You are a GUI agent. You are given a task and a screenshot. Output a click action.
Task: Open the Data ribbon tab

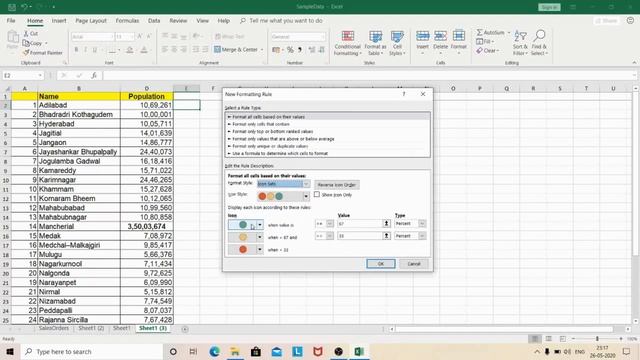[154, 21]
